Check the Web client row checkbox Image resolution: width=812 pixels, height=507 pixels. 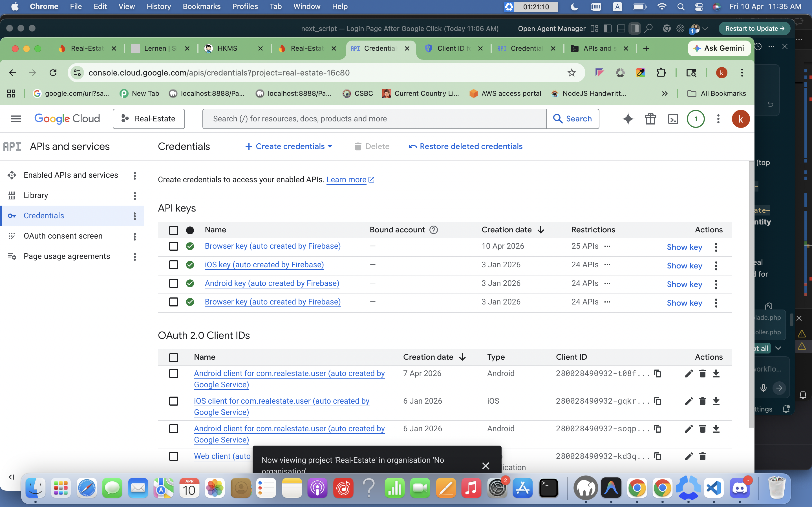point(173,456)
